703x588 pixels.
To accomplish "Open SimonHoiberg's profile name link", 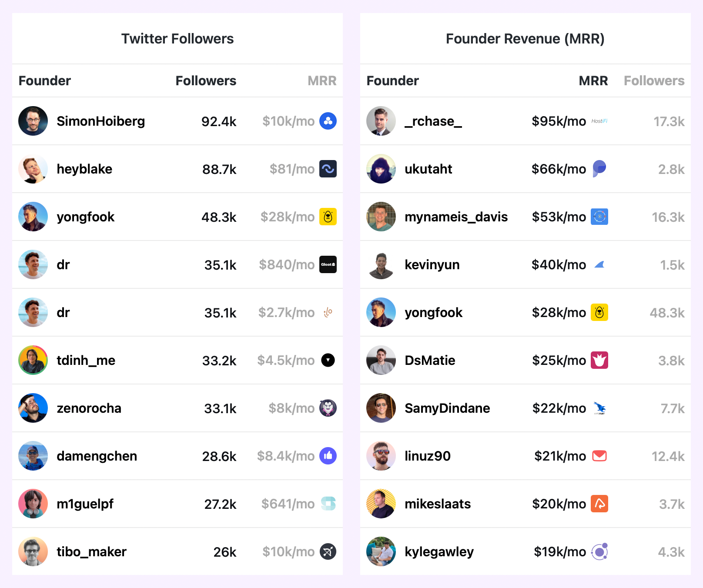I will [101, 121].
